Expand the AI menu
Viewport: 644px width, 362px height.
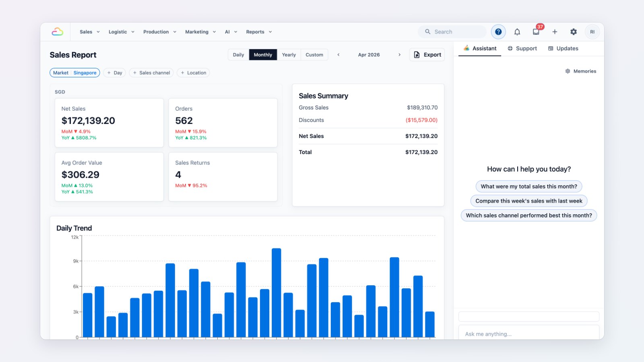(x=231, y=32)
